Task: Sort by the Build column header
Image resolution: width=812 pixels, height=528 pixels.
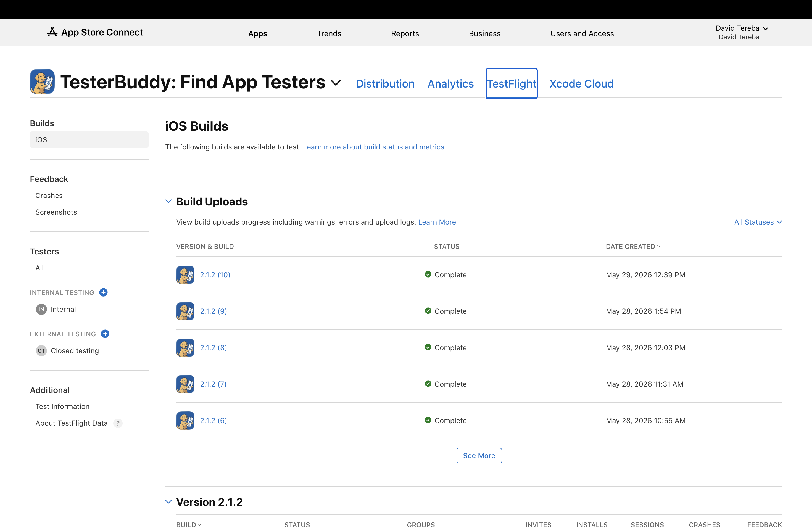Action: pyautogui.click(x=189, y=525)
